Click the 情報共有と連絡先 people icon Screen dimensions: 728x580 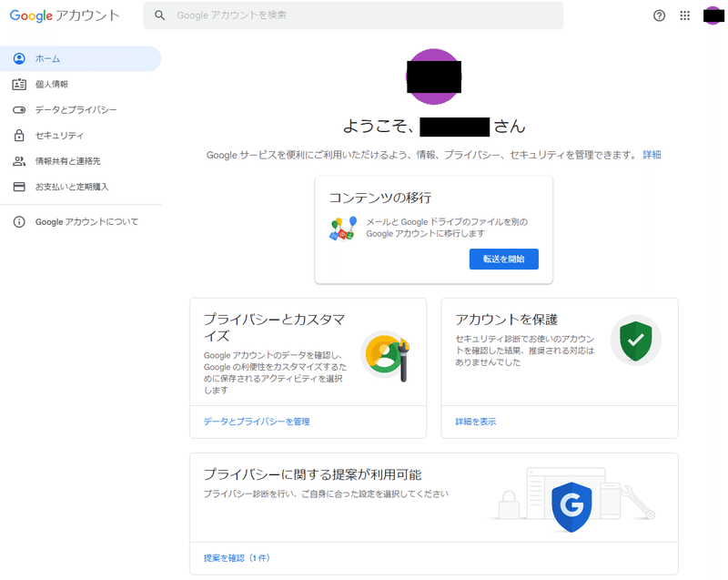pyautogui.click(x=19, y=161)
